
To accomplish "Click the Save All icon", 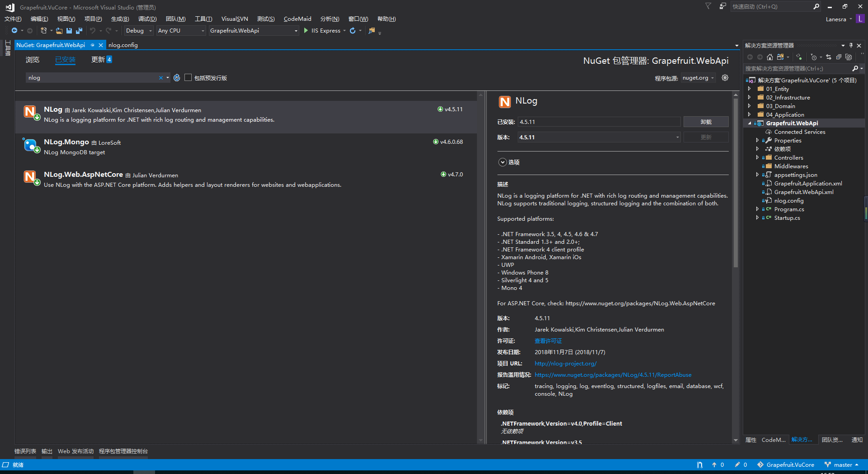I will point(79,31).
